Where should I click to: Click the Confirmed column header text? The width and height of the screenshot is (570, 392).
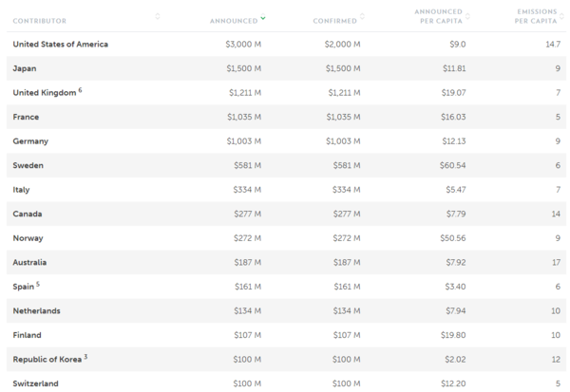[x=334, y=18]
